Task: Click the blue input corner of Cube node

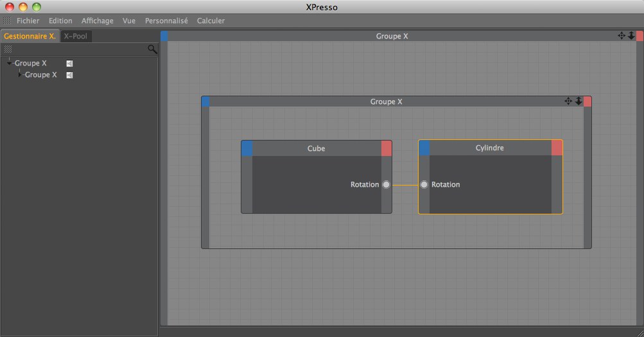Action: coord(247,148)
